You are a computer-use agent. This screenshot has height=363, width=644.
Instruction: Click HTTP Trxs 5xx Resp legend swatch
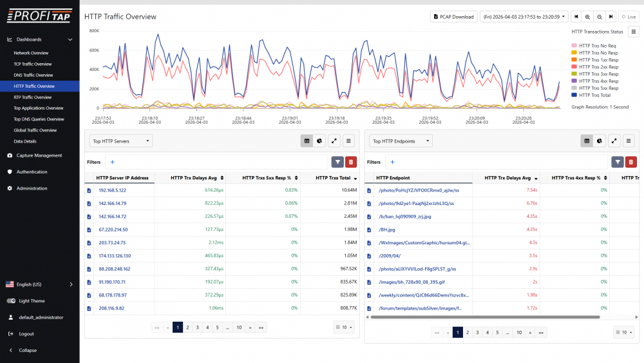click(574, 88)
